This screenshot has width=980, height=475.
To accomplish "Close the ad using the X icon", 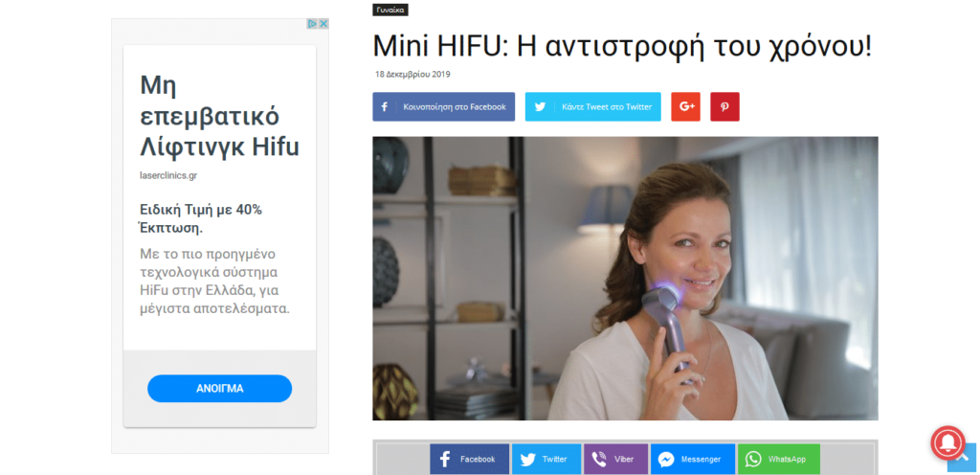I will click(x=323, y=24).
